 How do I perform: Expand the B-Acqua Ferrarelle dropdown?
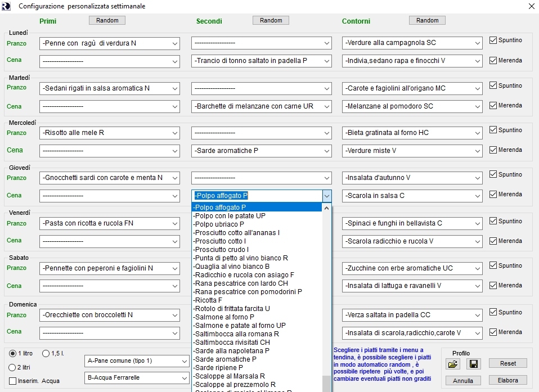(184, 378)
